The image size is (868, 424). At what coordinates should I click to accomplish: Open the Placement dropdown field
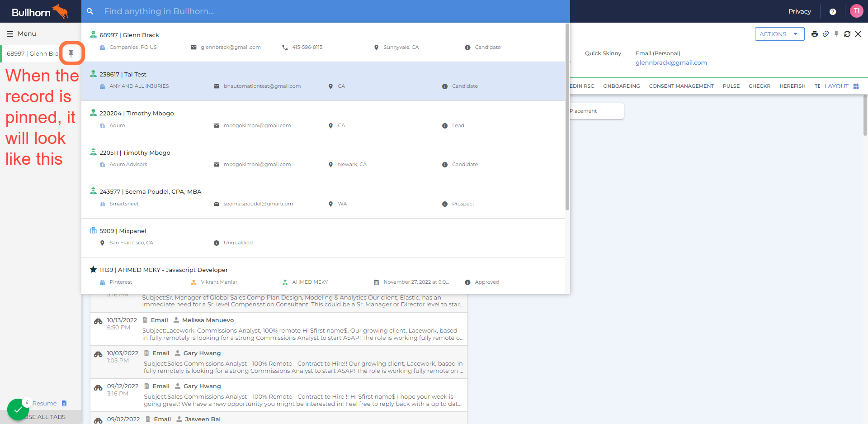coord(597,111)
